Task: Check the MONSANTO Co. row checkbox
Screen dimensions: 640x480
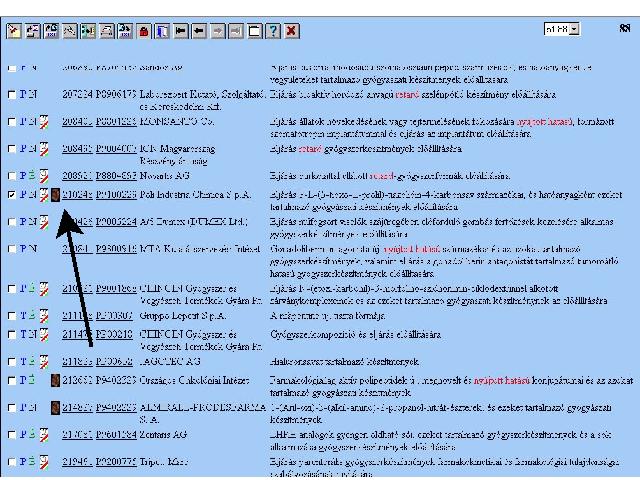Action: click(x=12, y=122)
